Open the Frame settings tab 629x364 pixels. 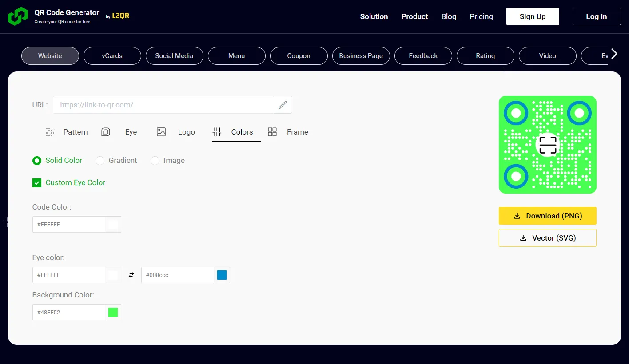coord(288,132)
